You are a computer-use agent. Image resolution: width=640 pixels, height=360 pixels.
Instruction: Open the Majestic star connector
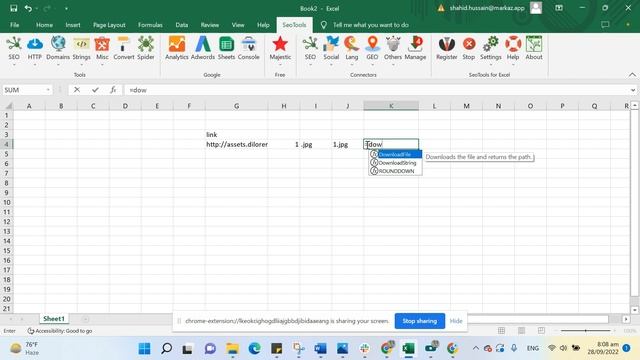pos(280,49)
